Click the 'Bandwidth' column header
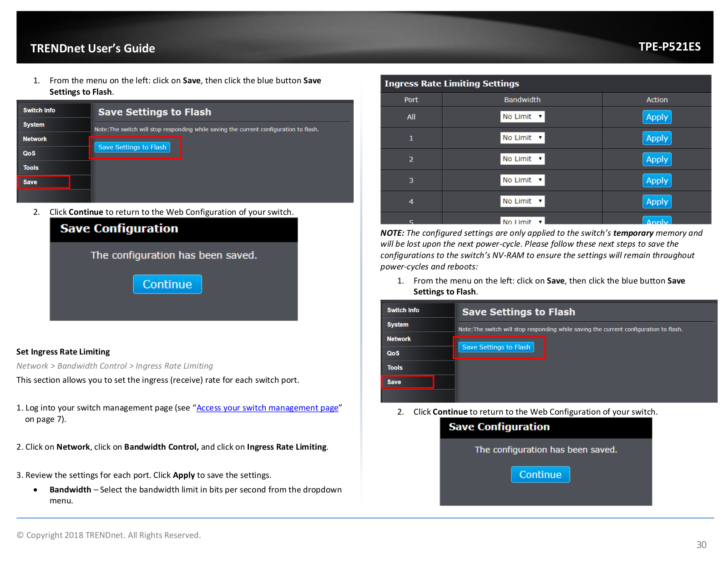 pyautogui.click(x=522, y=100)
